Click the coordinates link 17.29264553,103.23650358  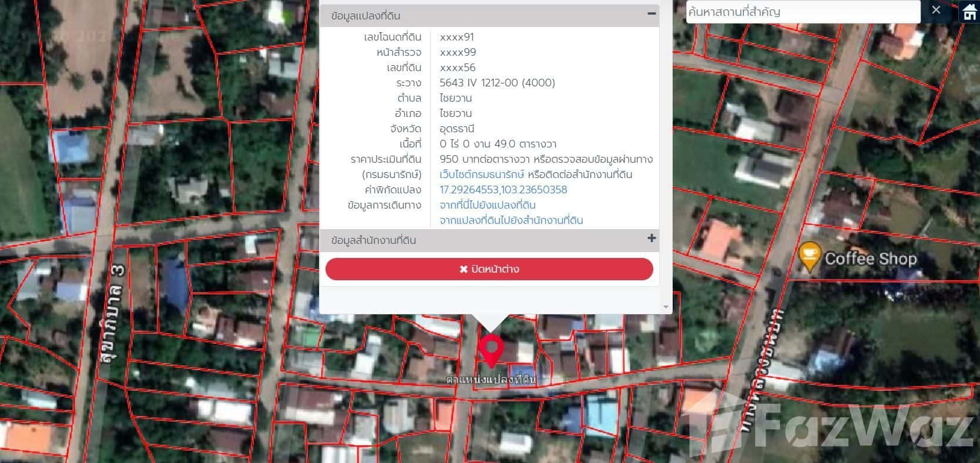pyautogui.click(x=503, y=190)
